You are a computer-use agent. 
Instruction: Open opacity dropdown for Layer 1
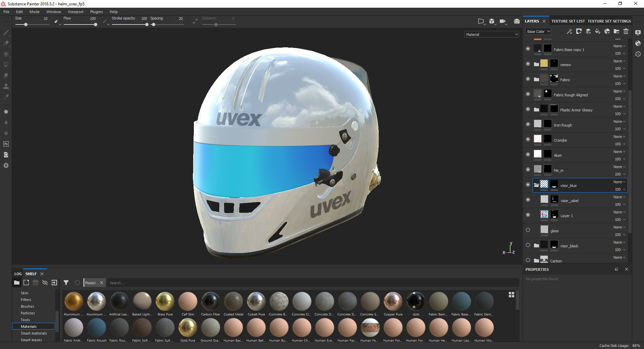click(620, 219)
